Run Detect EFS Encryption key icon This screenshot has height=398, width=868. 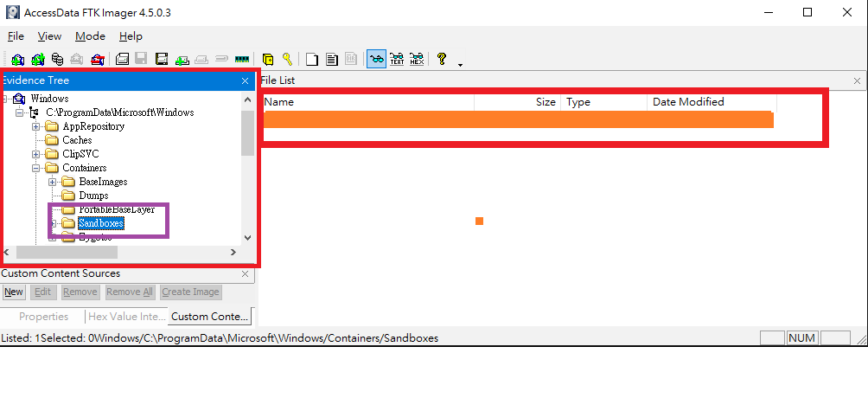(x=287, y=59)
